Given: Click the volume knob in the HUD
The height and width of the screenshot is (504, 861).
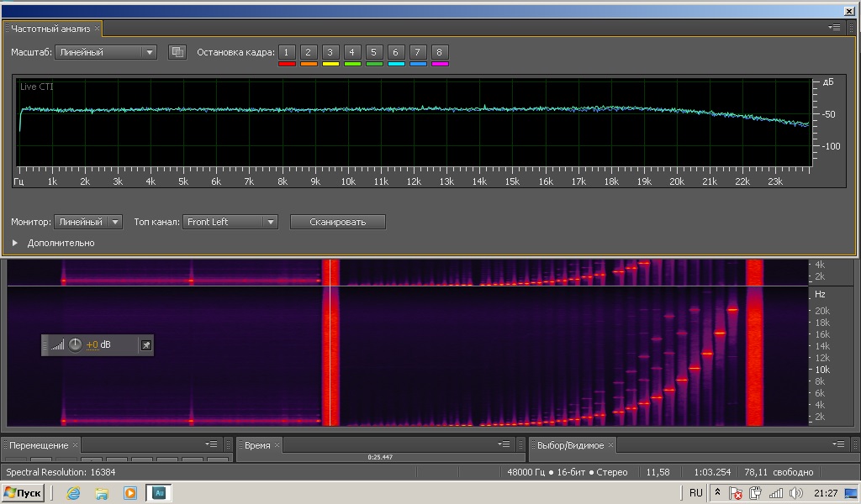Looking at the screenshot, I should click(76, 344).
